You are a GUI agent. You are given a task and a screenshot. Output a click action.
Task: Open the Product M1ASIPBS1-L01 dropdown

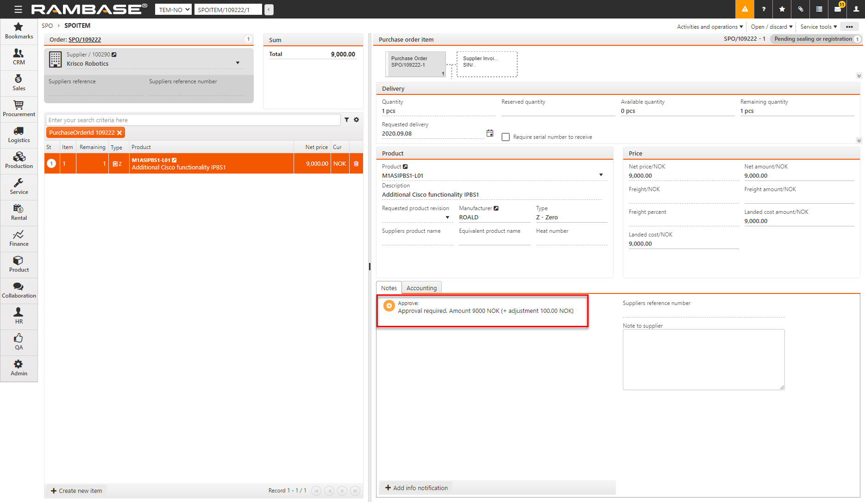click(601, 175)
